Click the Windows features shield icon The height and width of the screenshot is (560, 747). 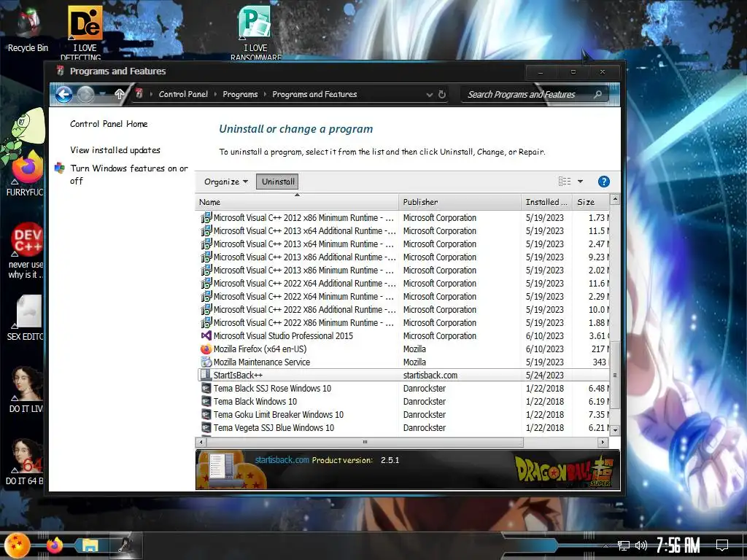click(60, 168)
